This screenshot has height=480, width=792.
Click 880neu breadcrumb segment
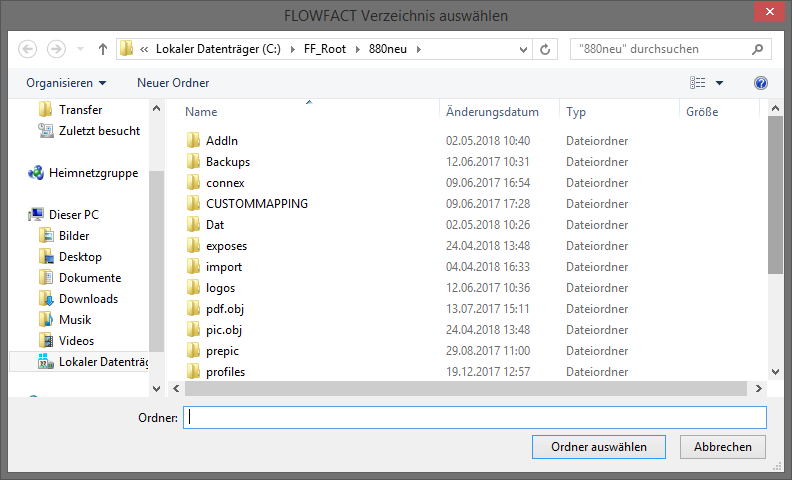pyautogui.click(x=387, y=49)
